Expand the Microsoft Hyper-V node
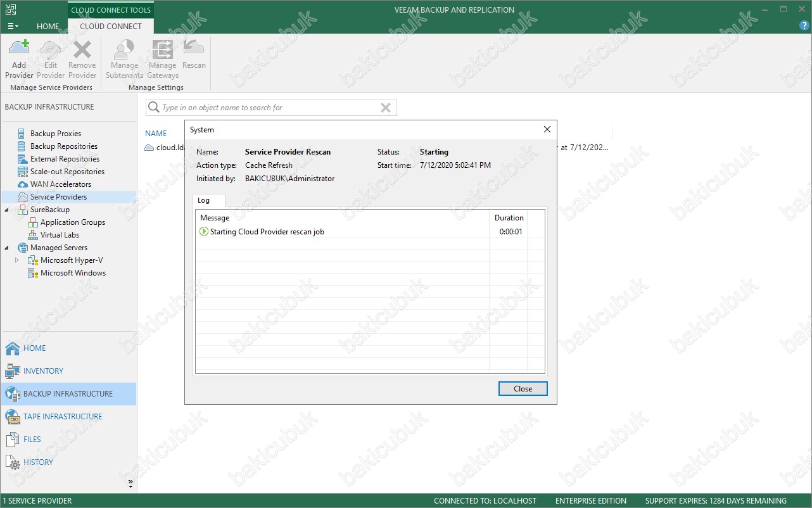Image resolution: width=812 pixels, height=508 pixels. [17, 260]
